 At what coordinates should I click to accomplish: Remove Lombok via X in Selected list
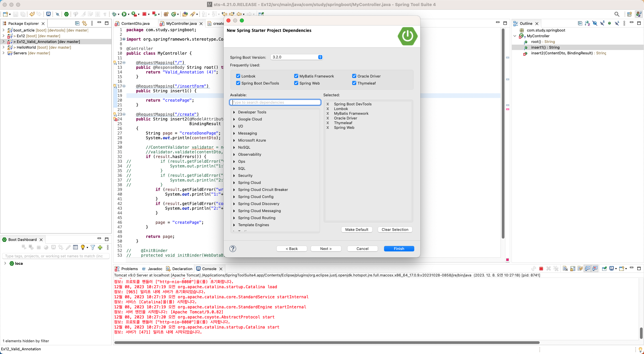tap(328, 109)
